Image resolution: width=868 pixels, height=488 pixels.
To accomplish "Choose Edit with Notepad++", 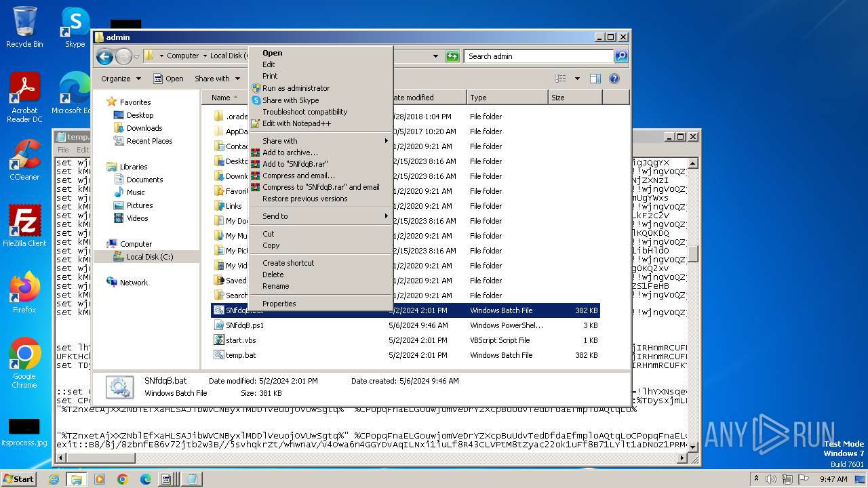I will coord(321,123).
